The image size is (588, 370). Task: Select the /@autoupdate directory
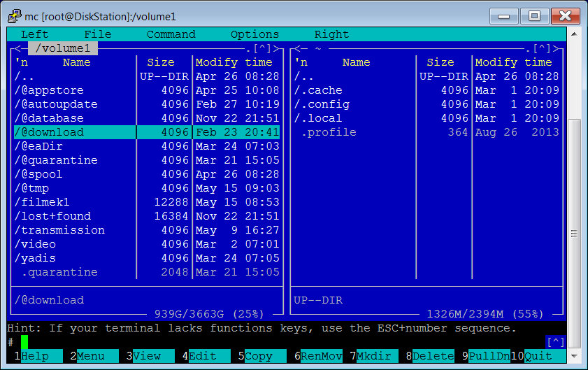(147, 104)
